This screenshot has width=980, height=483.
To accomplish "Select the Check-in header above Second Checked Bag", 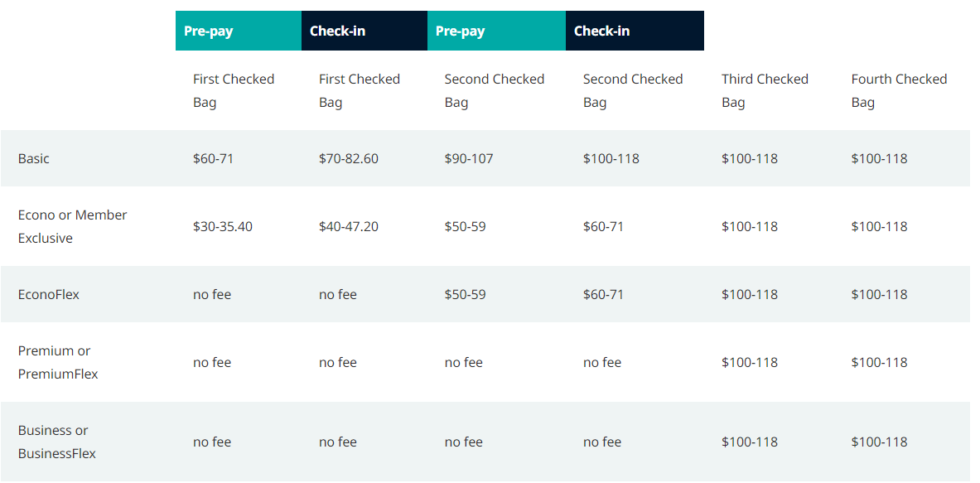I will tap(602, 31).
